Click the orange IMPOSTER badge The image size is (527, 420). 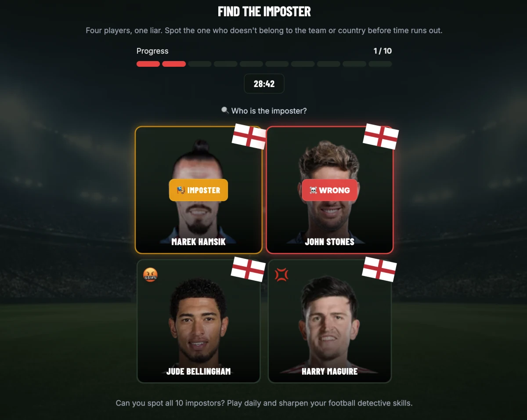[199, 190]
